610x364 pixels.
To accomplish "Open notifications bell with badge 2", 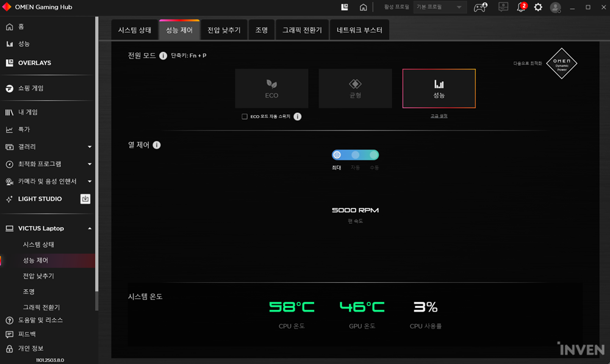I will 521,7.
